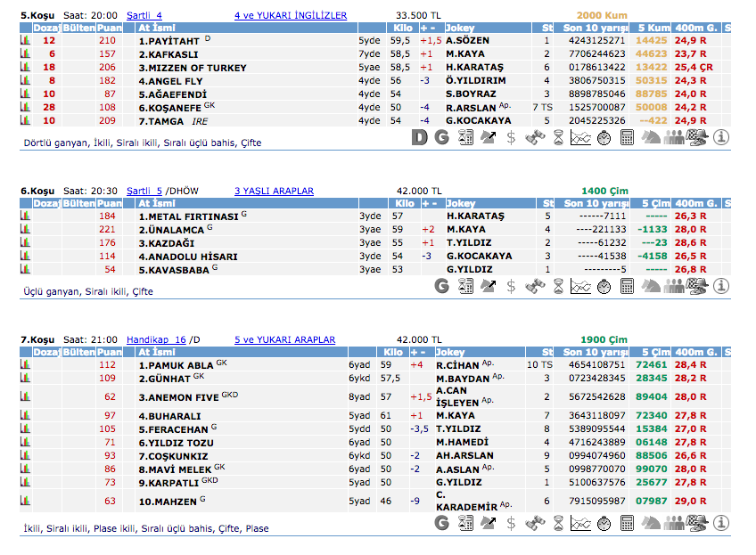Click 400m G. column header in race 7
This screenshot has height=555, width=756.
(x=694, y=352)
